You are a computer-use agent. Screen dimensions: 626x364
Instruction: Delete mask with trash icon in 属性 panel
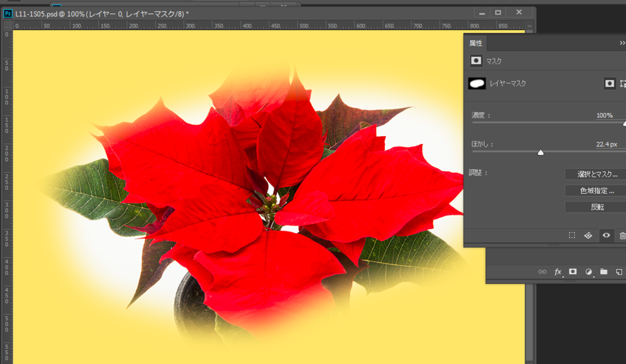[622, 236]
